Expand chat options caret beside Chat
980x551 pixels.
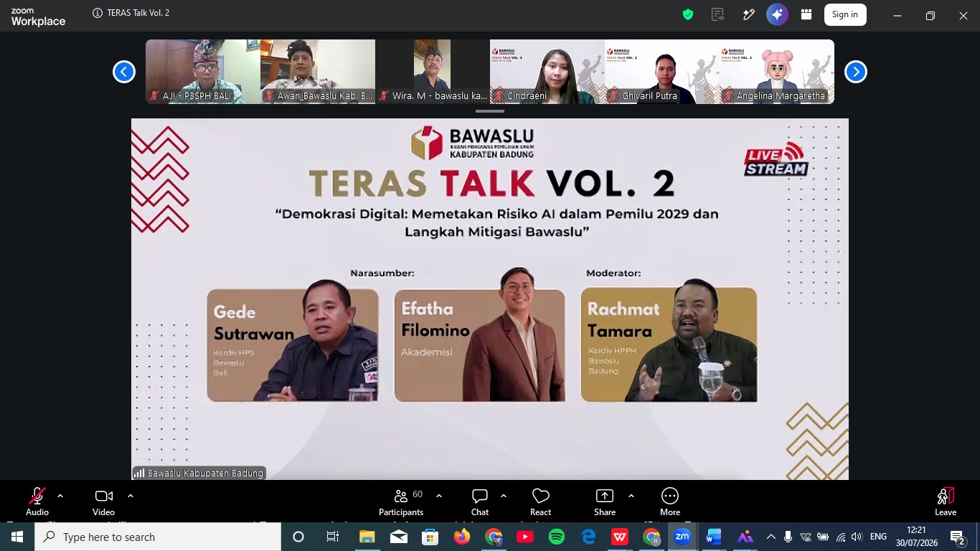click(504, 496)
